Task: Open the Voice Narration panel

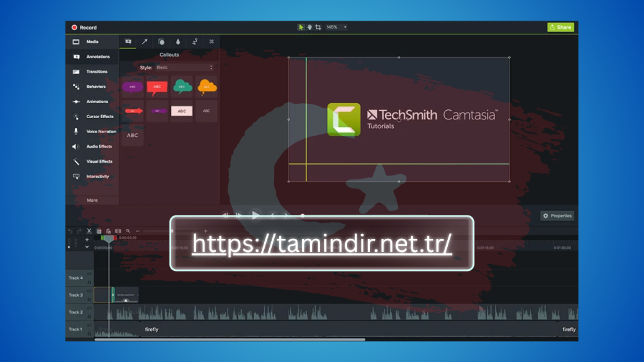Action: point(92,131)
